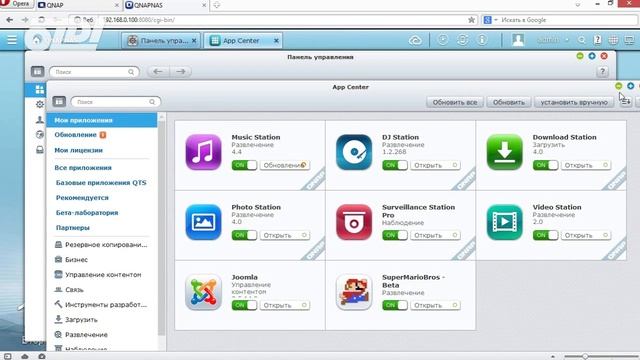The height and width of the screenshot is (360, 640).
Task: Click the browser reload icon
Action: [41, 20]
